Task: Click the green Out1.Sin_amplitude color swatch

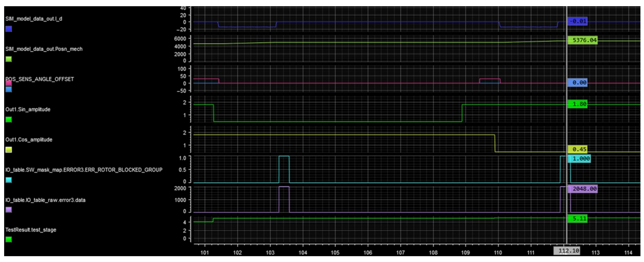Action: [x=9, y=120]
